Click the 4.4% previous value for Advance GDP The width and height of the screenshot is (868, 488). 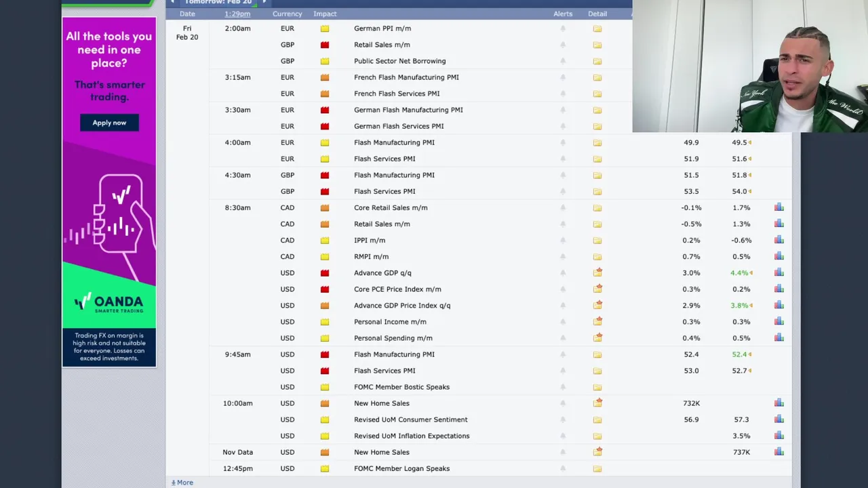[739, 272]
